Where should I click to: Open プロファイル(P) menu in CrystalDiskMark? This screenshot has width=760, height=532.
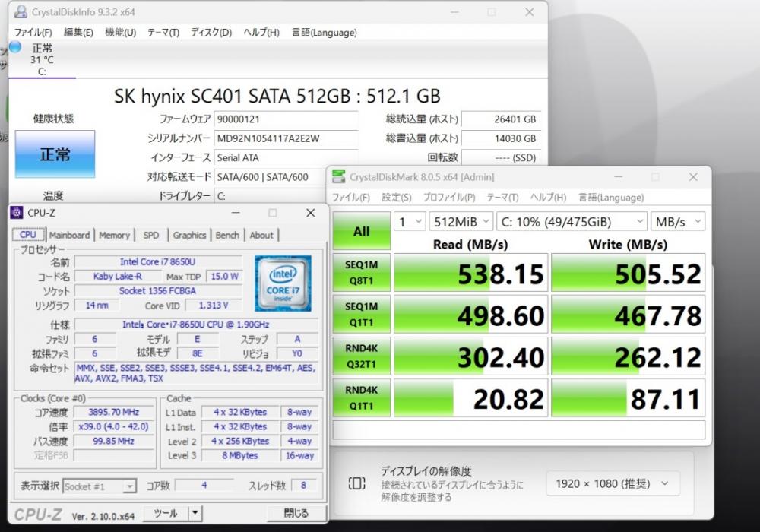(x=449, y=197)
